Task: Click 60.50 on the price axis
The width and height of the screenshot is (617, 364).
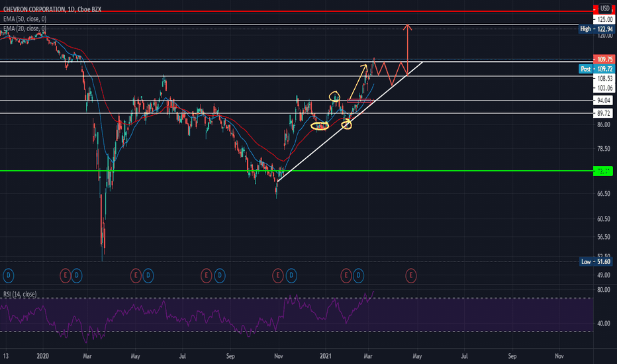Action: click(x=604, y=219)
